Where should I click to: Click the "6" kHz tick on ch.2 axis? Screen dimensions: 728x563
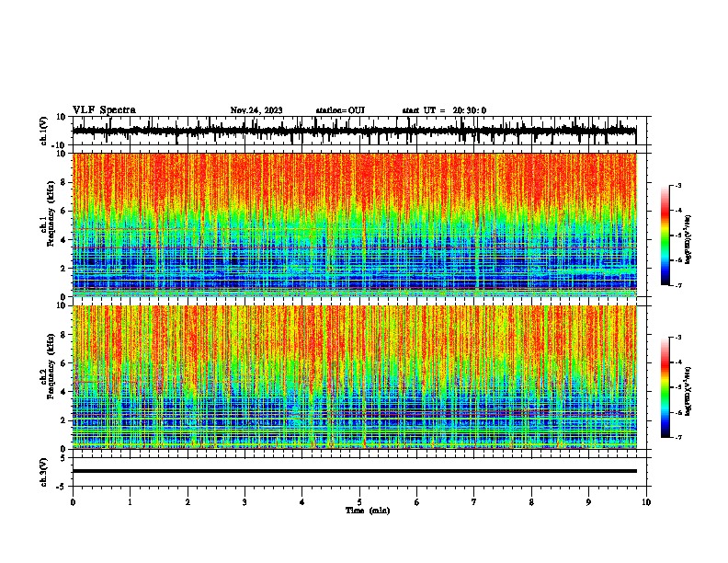[x=64, y=362]
